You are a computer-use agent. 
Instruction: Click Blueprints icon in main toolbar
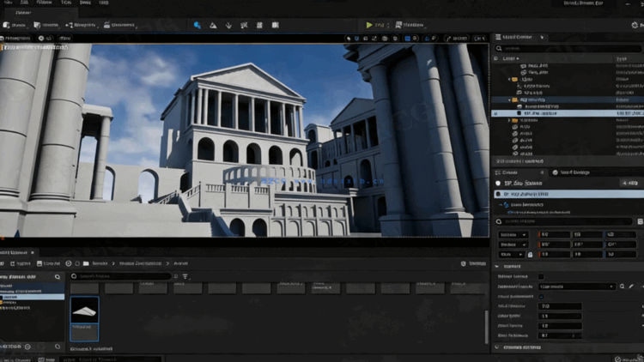[x=69, y=25]
